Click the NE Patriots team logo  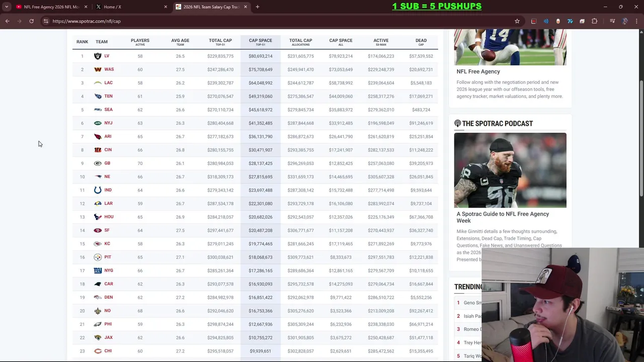coord(98,176)
